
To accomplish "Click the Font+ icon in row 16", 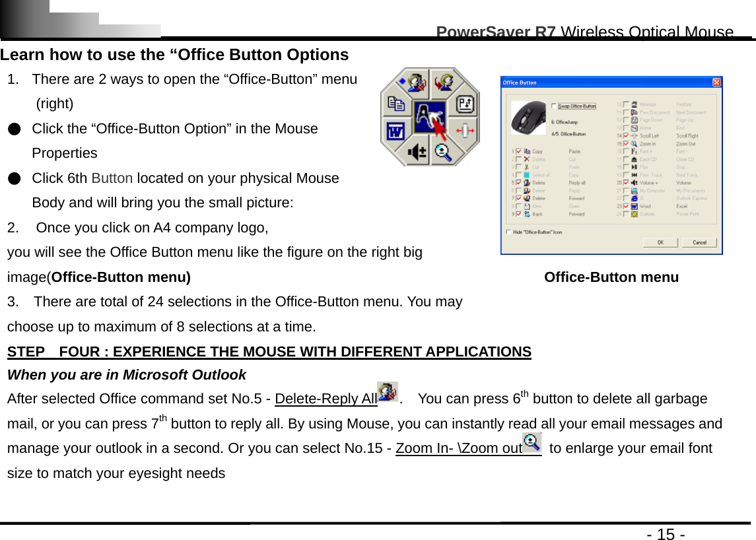I will pyautogui.click(x=635, y=151).
